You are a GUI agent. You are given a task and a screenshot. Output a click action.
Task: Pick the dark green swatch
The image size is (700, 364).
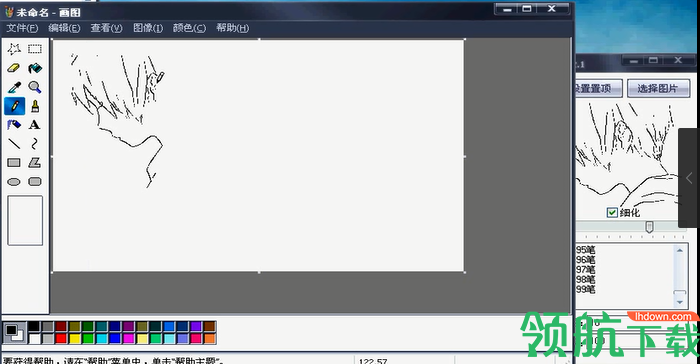[x=88, y=326]
